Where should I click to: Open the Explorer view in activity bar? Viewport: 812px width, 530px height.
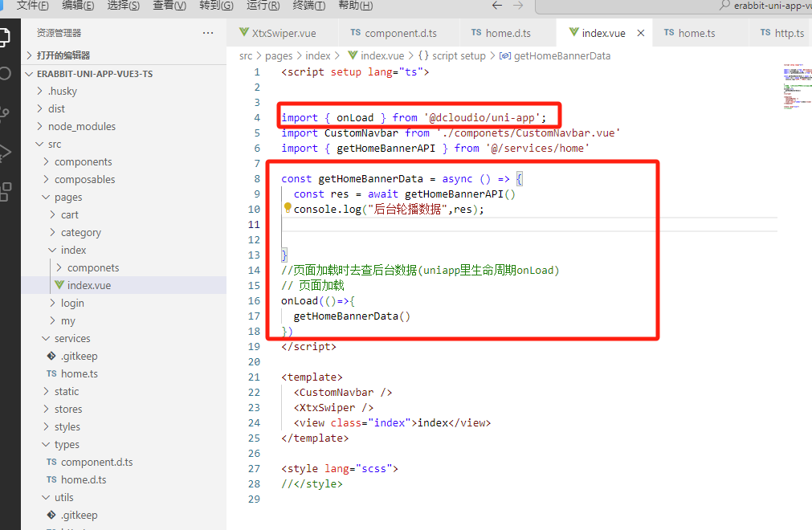[x=4, y=37]
